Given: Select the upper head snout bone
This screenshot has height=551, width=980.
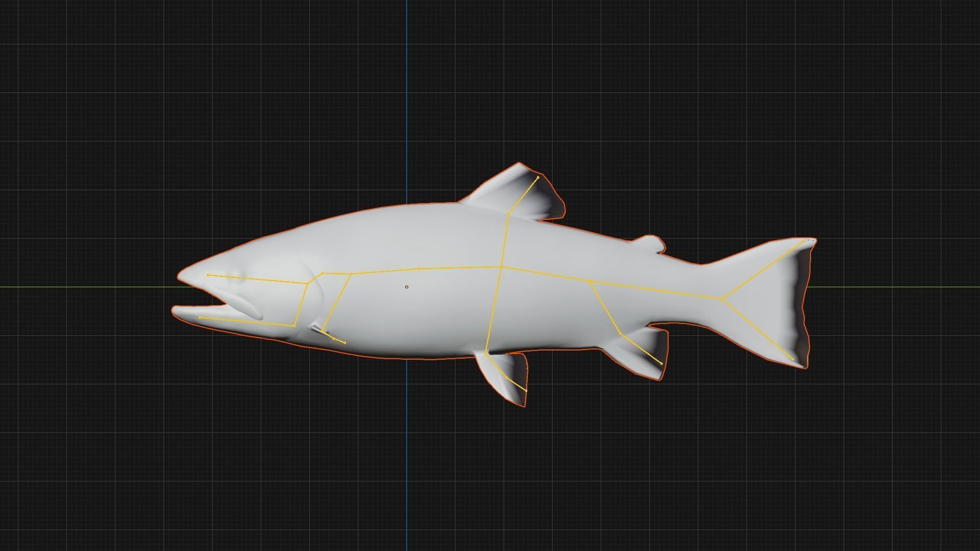Looking at the screenshot, I should tap(257, 279).
